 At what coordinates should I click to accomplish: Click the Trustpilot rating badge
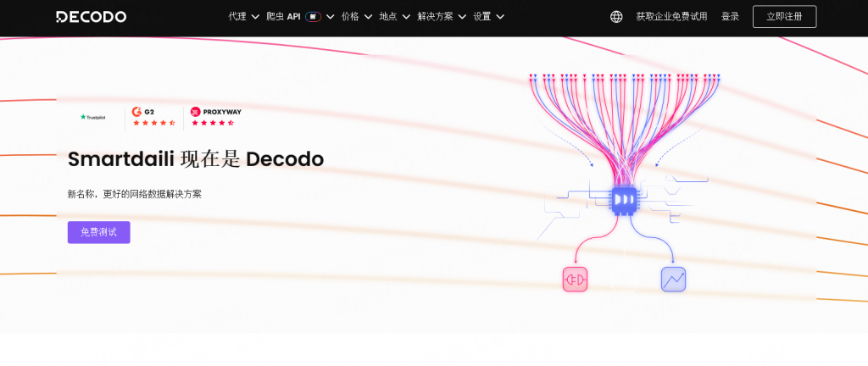[x=92, y=117]
